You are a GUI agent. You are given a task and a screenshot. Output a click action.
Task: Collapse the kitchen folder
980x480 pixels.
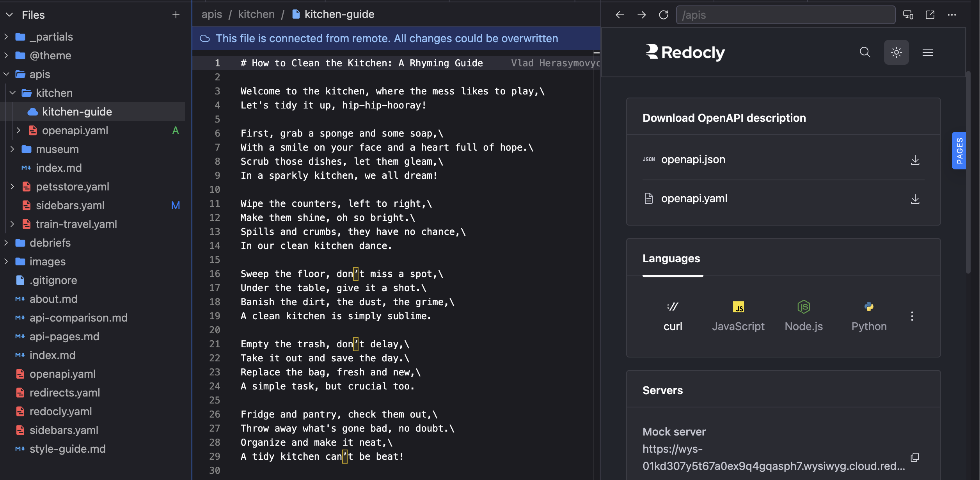click(x=12, y=93)
